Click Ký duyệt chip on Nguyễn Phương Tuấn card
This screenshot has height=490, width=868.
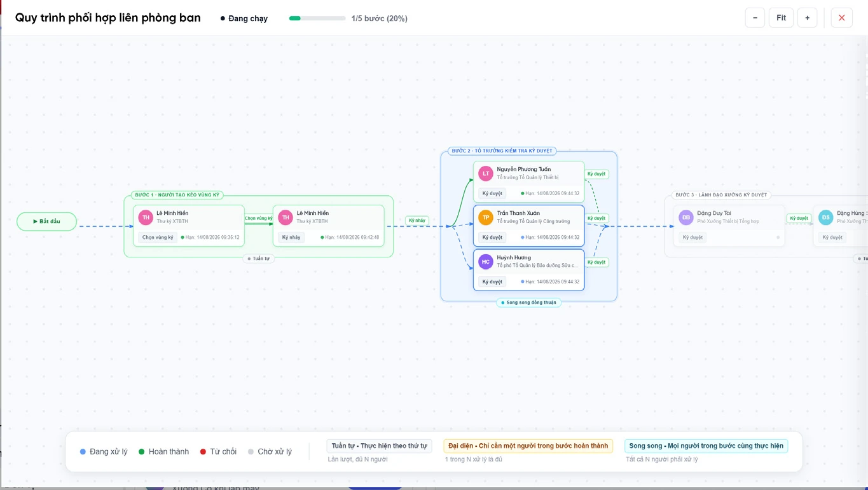click(x=492, y=193)
